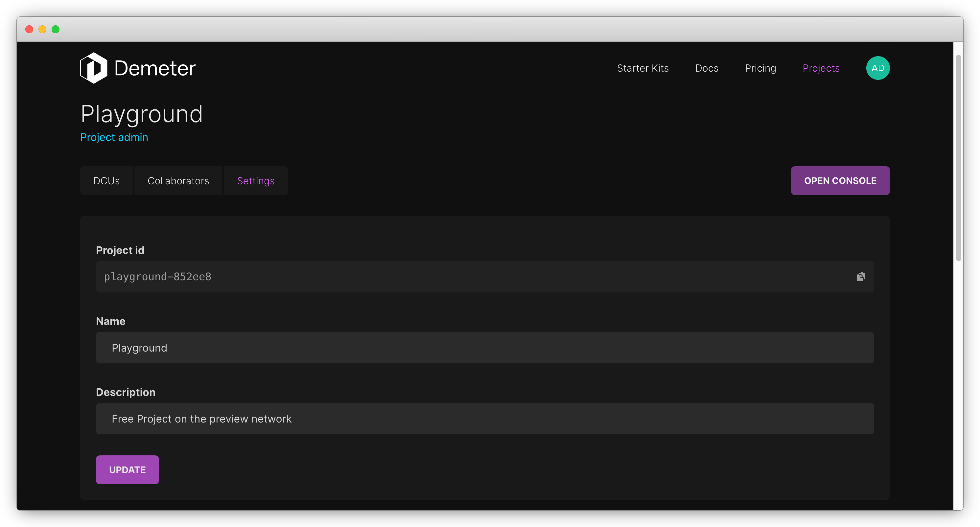This screenshot has width=980, height=527.
Task: Switch to the DCUs tab
Action: pos(106,181)
